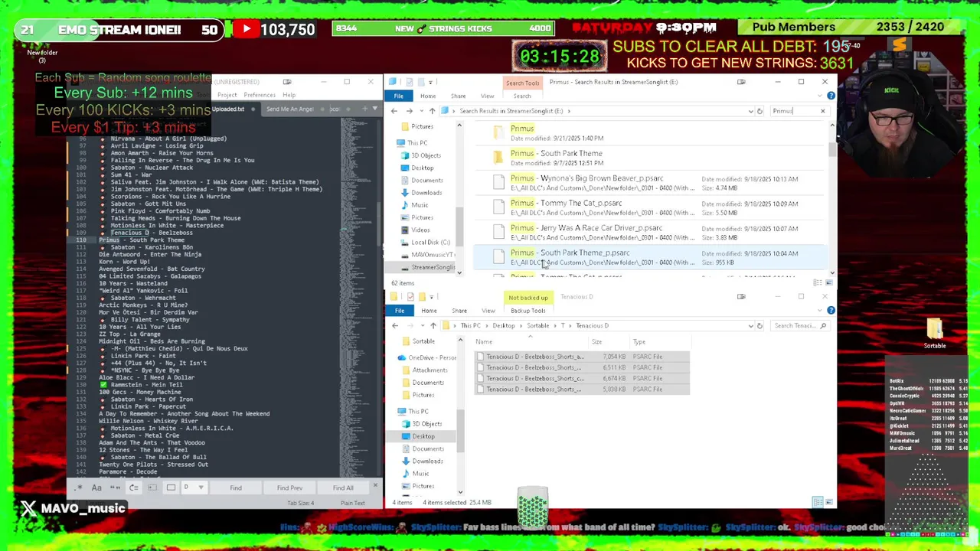Open Search Tools tab in Primus window
The width and height of the screenshot is (980, 551).
pos(522,83)
